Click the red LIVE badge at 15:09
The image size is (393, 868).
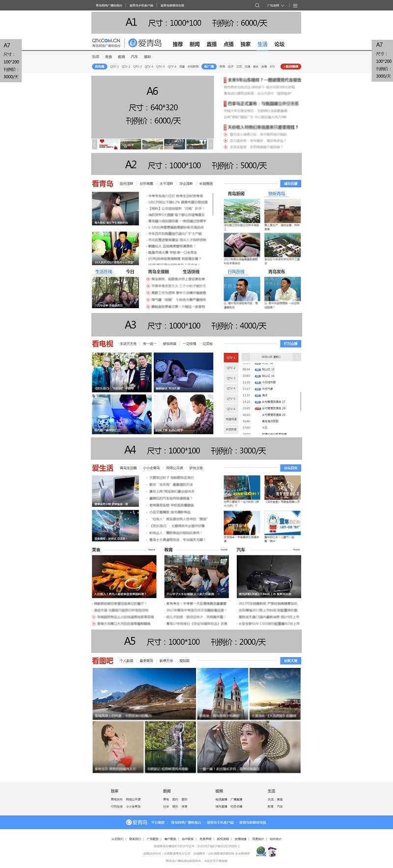pyautogui.click(x=258, y=408)
